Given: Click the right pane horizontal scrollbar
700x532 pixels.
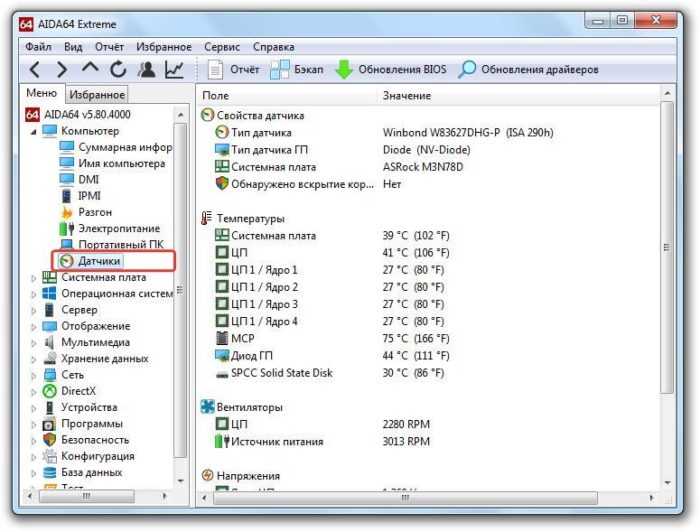Looking at the screenshot, I should tap(405, 498).
